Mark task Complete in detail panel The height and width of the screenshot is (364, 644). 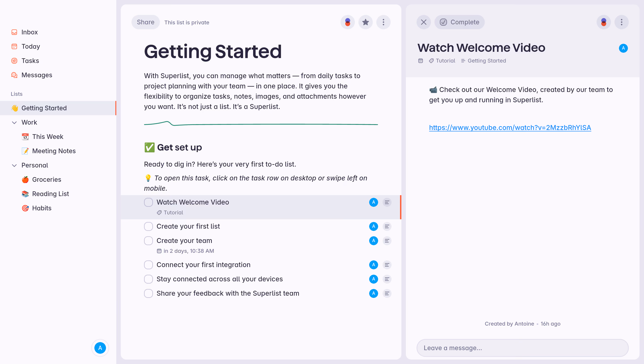(459, 22)
